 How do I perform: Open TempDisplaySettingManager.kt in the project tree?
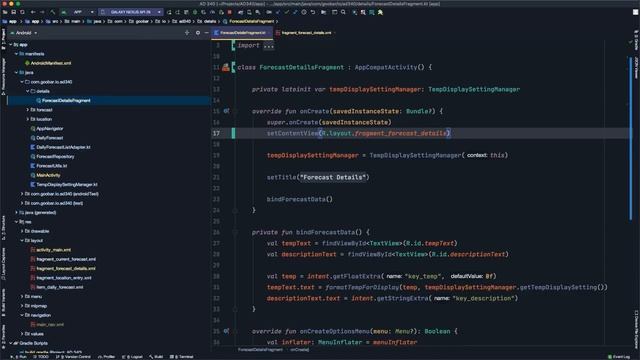[64, 184]
